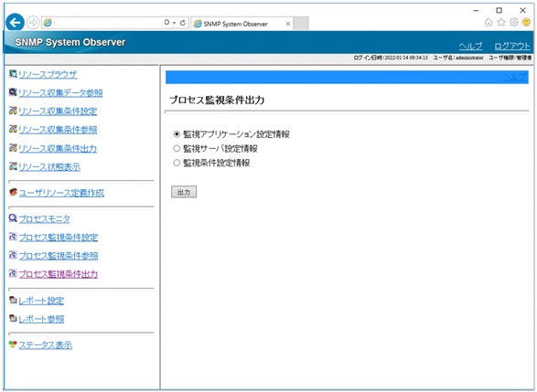This screenshot has width=537, height=392.
Task: Minimize the browser window
Action: click(476, 11)
